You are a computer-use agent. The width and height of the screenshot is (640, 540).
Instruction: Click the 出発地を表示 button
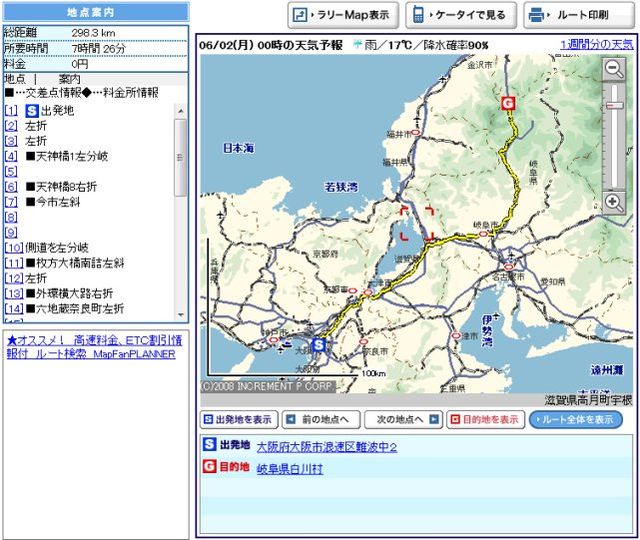point(239,419)
